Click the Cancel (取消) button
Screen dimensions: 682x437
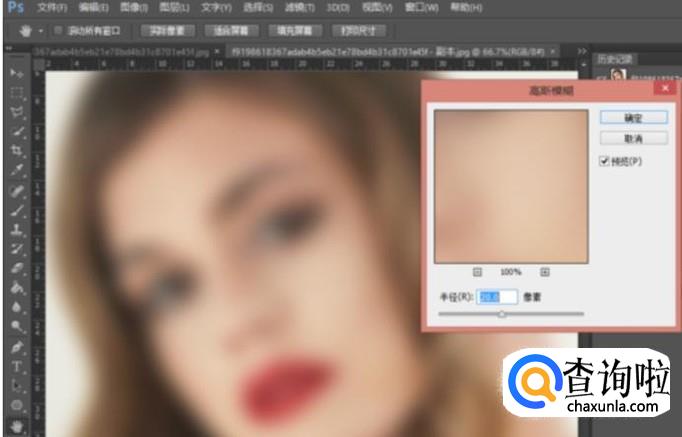[620, 138]
